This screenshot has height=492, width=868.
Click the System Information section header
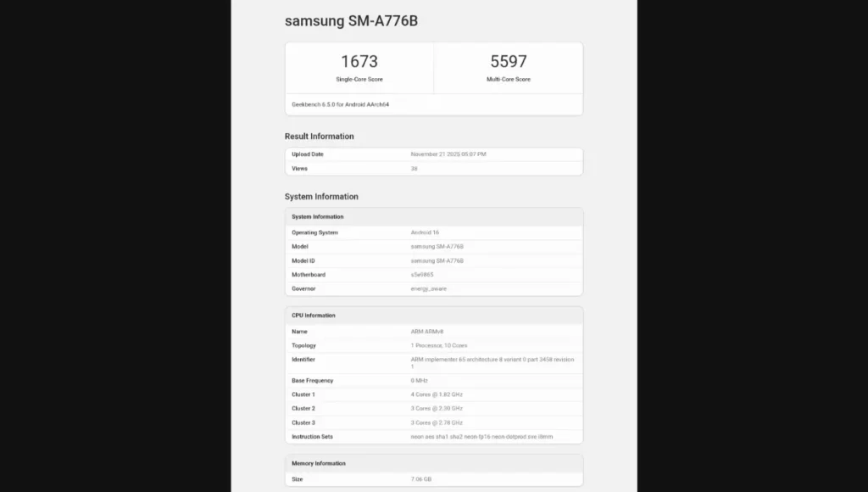point(322,196)
